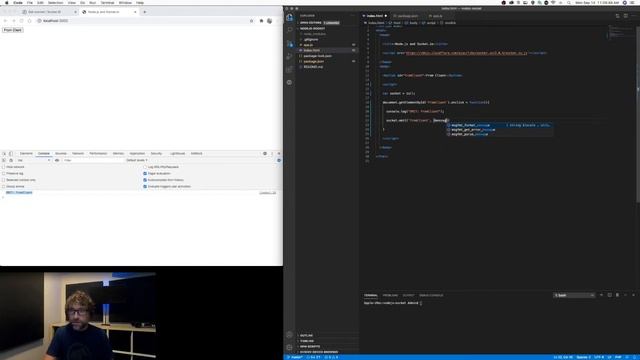Screen dimensions: 640x360
Task: Toggle the live expression eye icon
Action: tap(57, 160)
